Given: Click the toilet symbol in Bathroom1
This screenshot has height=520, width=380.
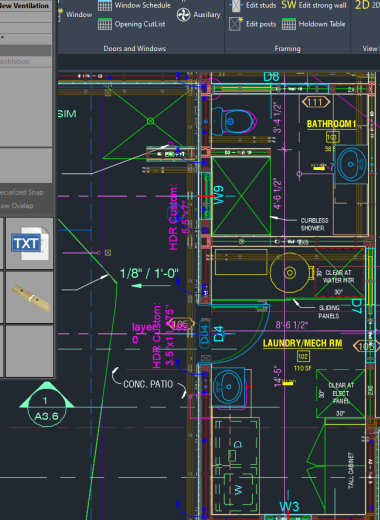Looking at the screenshot, I should coord(234,121).
